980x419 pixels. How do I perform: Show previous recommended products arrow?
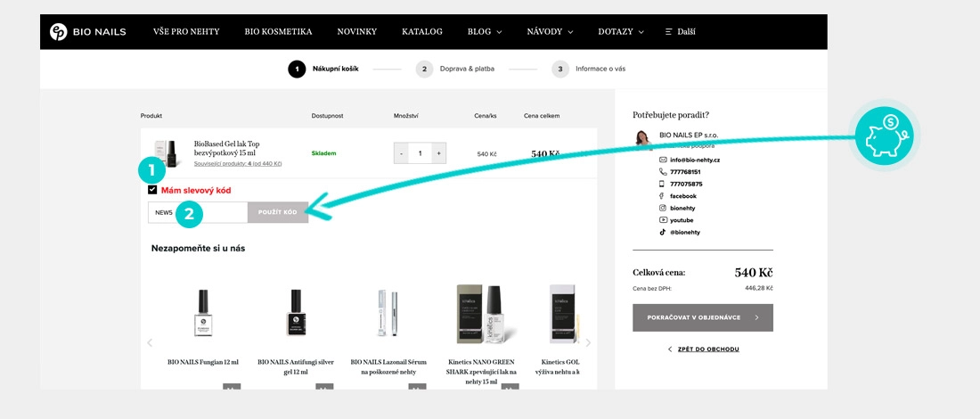coord(150,342)
